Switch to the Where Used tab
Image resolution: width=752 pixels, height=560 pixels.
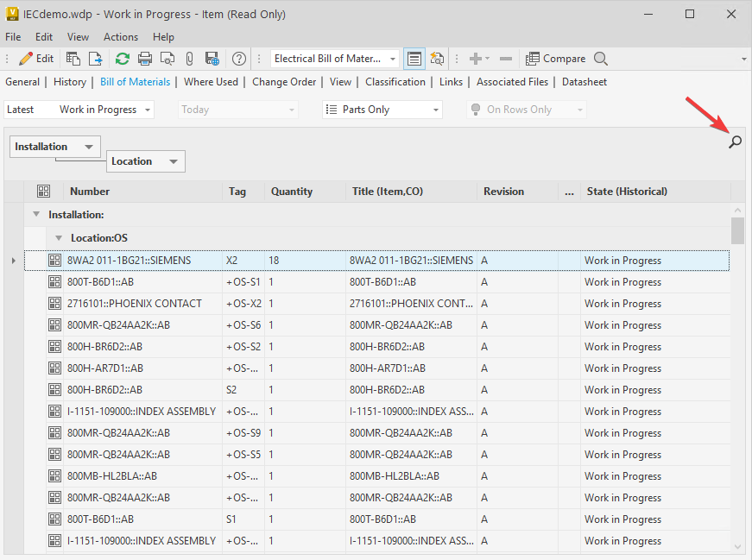(211, 82)
